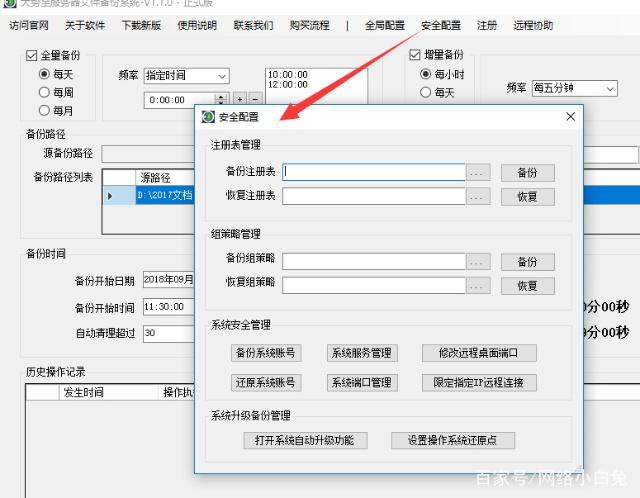
Task: Click 恢复 button for group policy
Action: coord(528,286)
